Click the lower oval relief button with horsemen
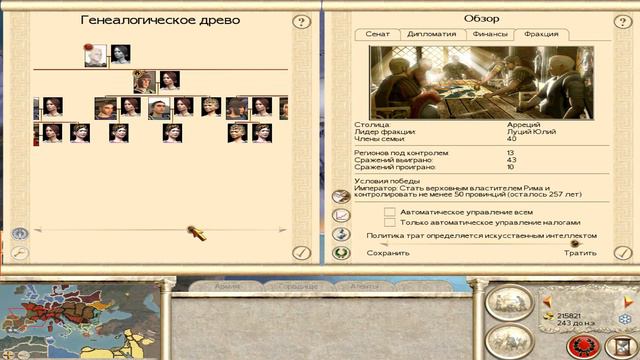Viewport: 640px width, 360px height. click(509, 342)
